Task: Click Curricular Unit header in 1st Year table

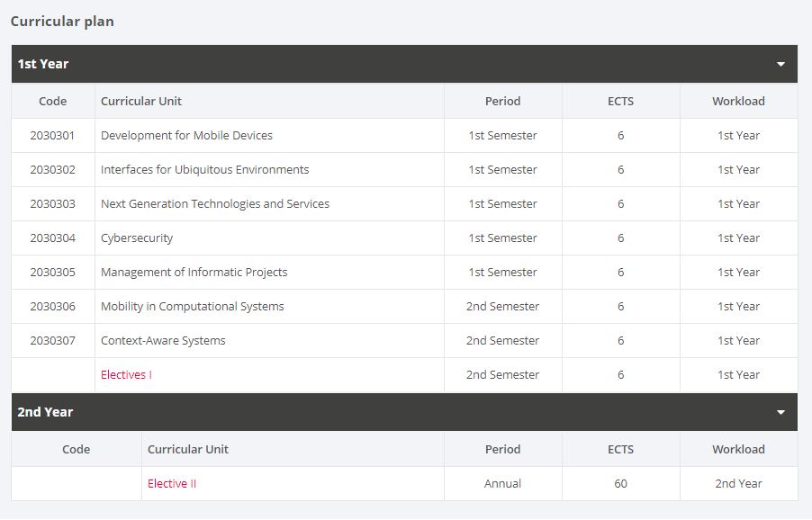Action: pyautogui.click(x=140, y=102)
